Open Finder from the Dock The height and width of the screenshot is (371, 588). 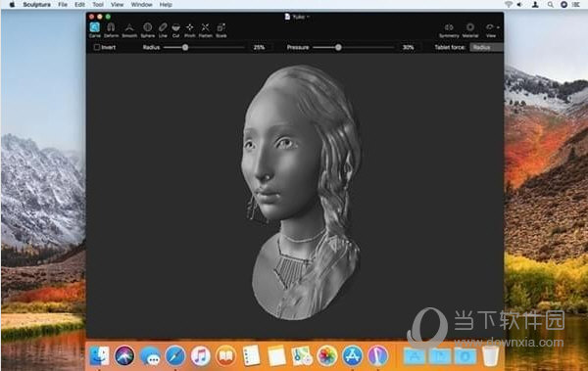pyautogui.click(x=99, y=355)
